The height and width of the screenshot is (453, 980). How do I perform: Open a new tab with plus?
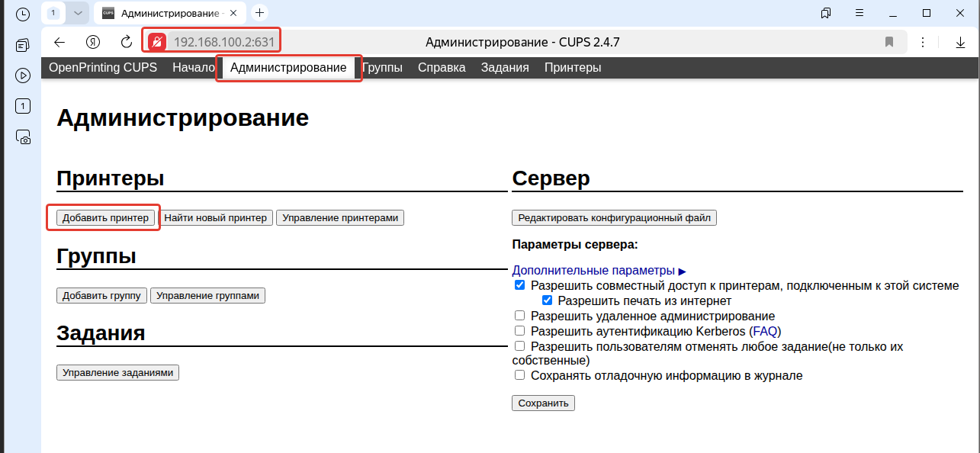(x=259, y=13)
